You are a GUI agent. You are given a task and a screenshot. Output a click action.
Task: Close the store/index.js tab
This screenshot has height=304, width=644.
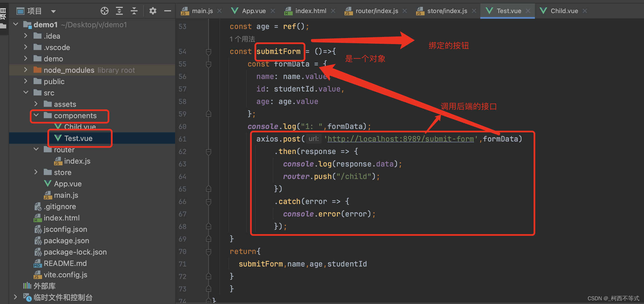(x=474, y=11)
